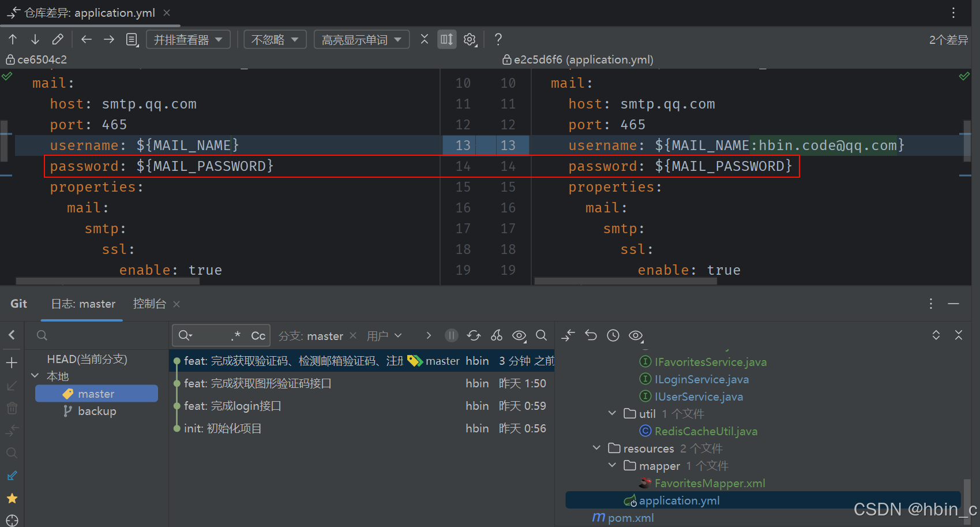Viewport: 980px width, 527px height.
Task: Hide the Git tool window
Action: pos(953,304)
